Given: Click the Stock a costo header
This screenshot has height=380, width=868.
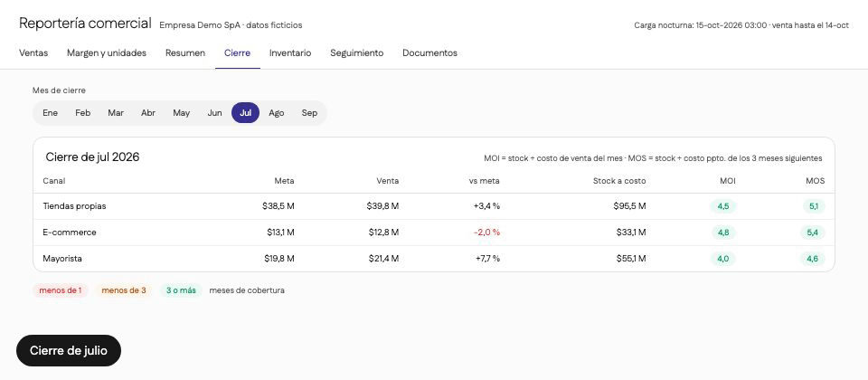Looking at the screenshot, I should [618, 181].
